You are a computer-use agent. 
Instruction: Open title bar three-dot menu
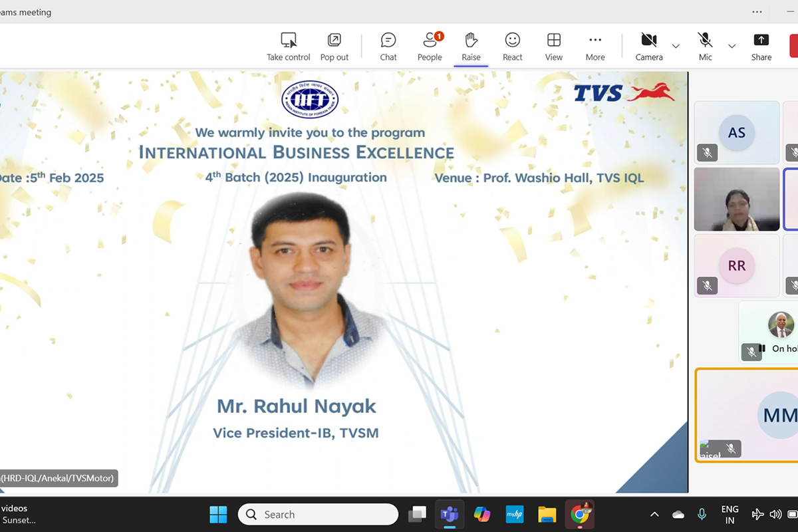pyautogui.click(x=757, y=11)
